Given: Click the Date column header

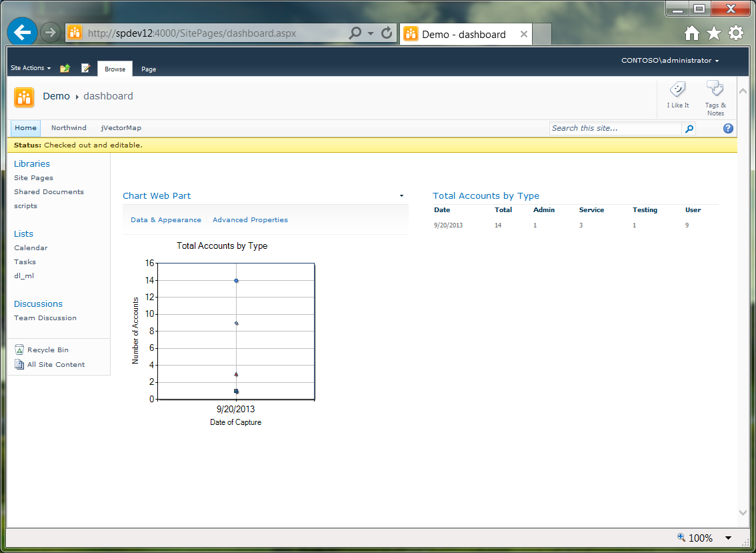Looking at the screenshot, I should pyautogui.click(x=442, y=210).
